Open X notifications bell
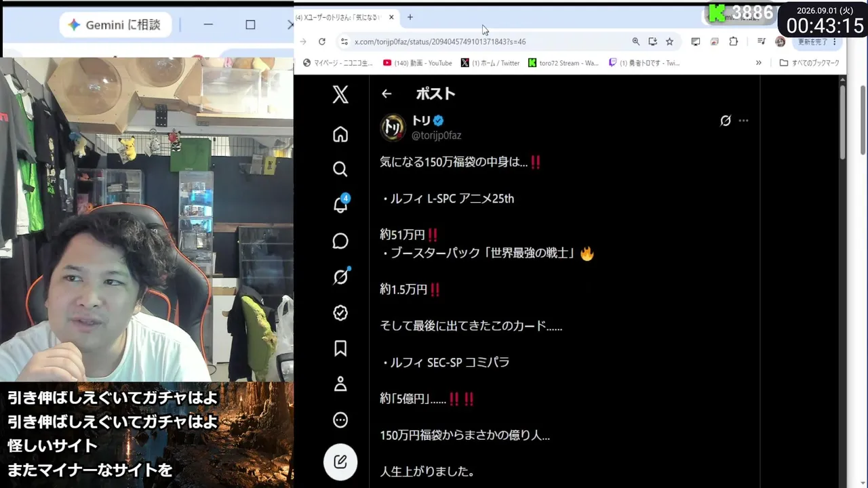This screenshot has height=488, width=868. (341, 204)
